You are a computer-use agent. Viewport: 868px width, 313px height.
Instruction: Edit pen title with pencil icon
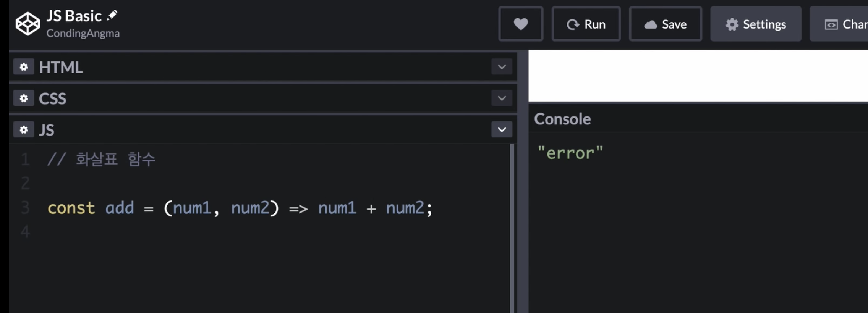pyautogui.click(x=112, y=15)
